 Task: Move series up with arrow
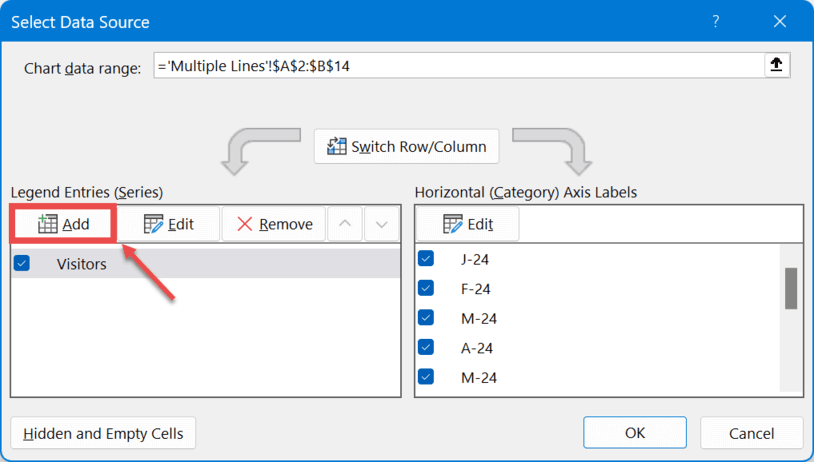[345, 224]
